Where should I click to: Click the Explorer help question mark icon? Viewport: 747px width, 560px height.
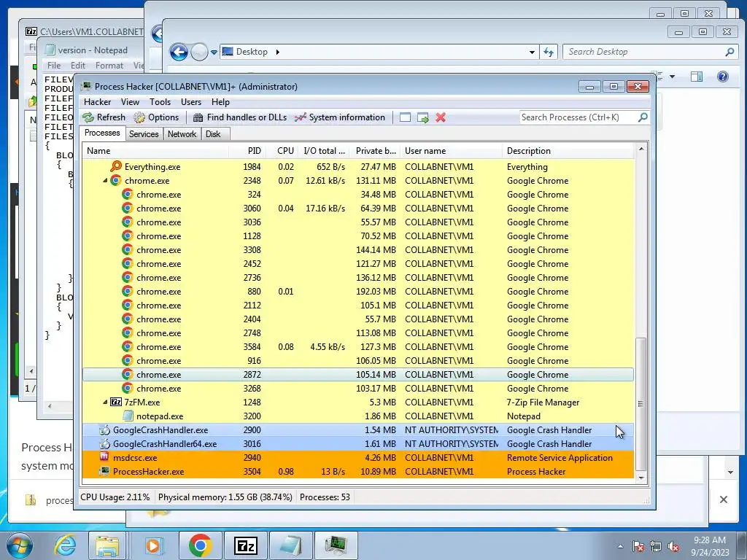pos(723,76)
